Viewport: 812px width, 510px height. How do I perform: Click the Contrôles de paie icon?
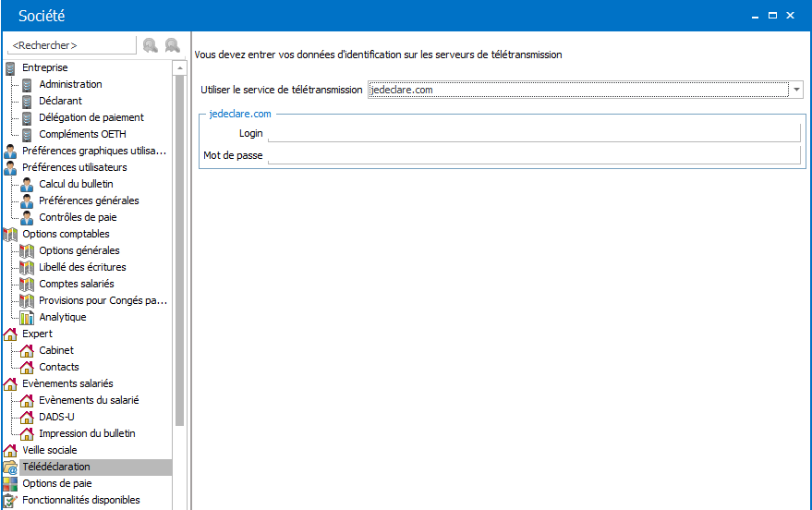click(27, 217)
